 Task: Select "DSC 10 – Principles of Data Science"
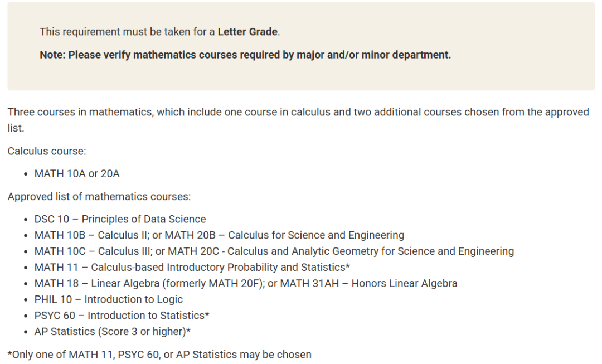point(120,219)
